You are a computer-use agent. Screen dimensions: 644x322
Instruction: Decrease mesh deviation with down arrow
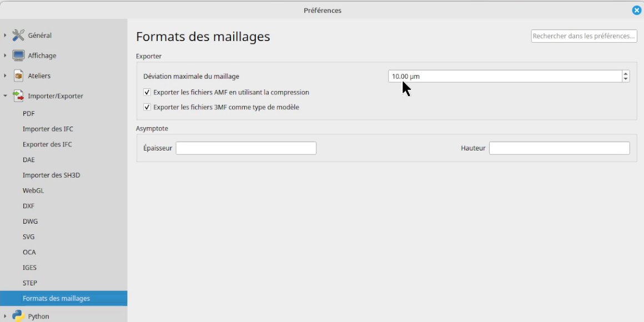pyautogui.click(x=626, y=79)
